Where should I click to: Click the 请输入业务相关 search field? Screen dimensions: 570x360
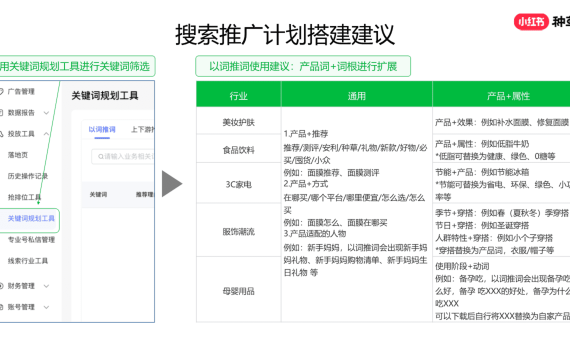(x=123, y=157)
